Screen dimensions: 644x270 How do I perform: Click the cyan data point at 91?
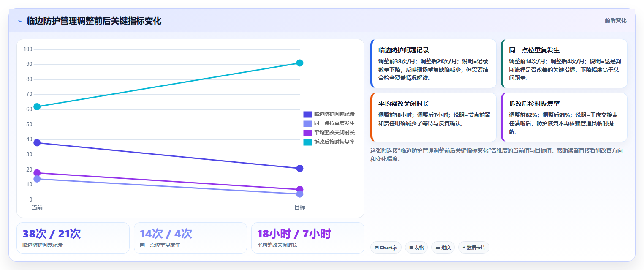click(300, 63)
